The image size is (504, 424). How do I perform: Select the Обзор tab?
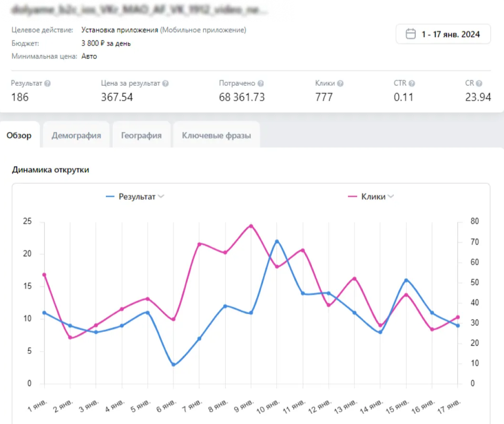click(x=19, y=135)
